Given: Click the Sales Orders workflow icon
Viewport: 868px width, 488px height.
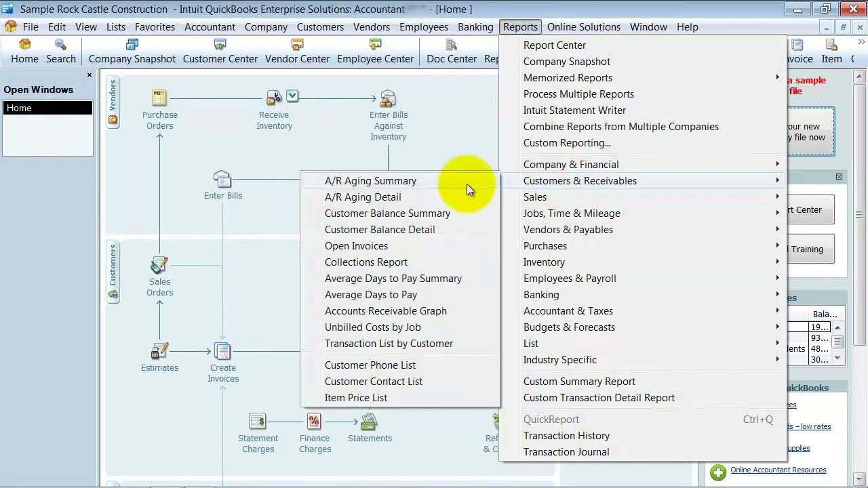Looking at the screenshot, I should coord(159,265).
